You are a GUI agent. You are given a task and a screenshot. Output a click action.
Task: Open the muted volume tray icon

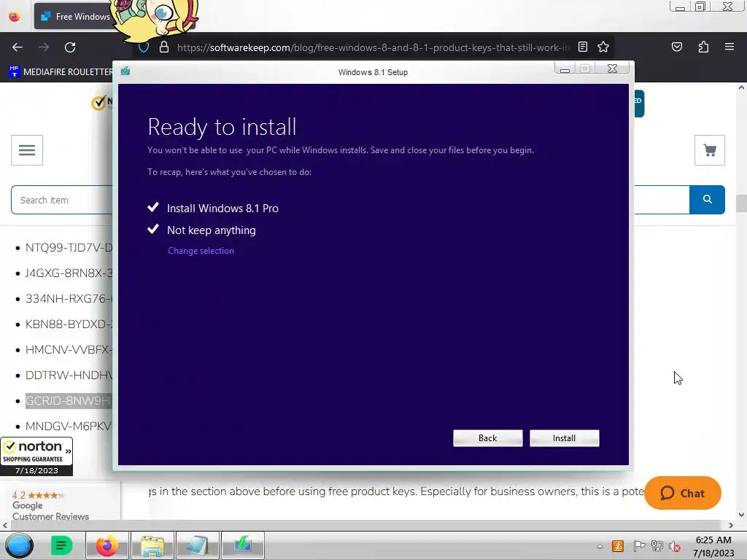pyautogui.click(x=675, y=546)
